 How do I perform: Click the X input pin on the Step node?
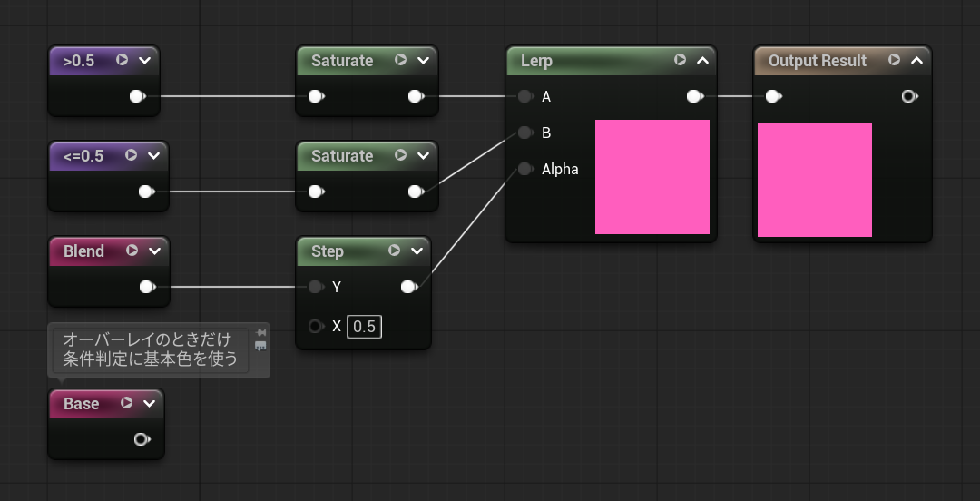[x=317, y=327]
